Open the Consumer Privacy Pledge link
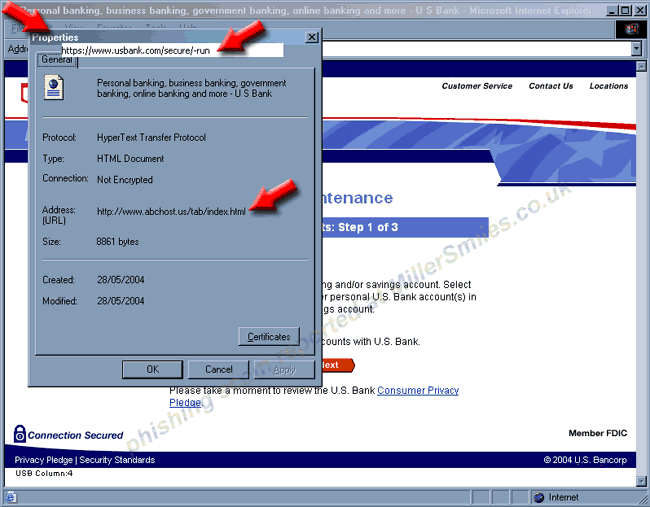650x507 pixels. click(x=418, y=391)
